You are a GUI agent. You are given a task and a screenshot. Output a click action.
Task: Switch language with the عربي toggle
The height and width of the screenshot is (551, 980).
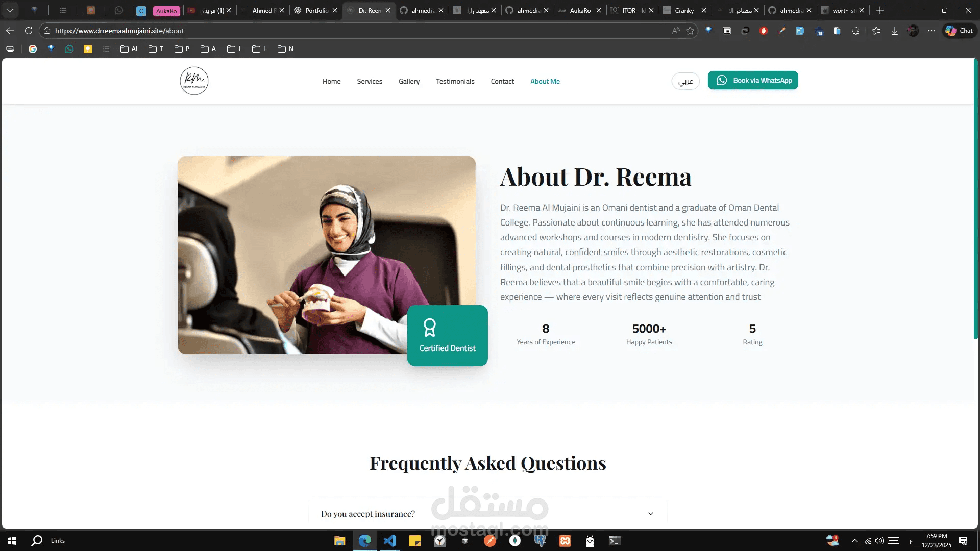[x=685, y=81]
